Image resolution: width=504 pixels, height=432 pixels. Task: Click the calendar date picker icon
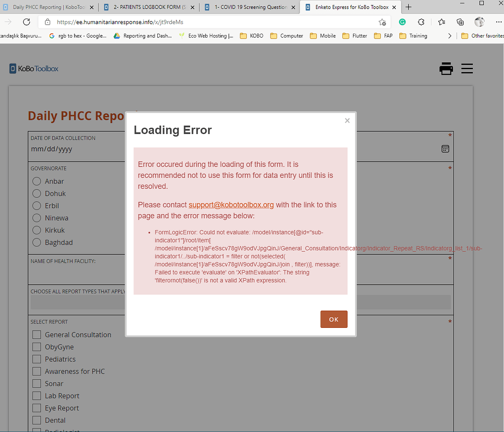pyautogui.click(x=445, y=149)
